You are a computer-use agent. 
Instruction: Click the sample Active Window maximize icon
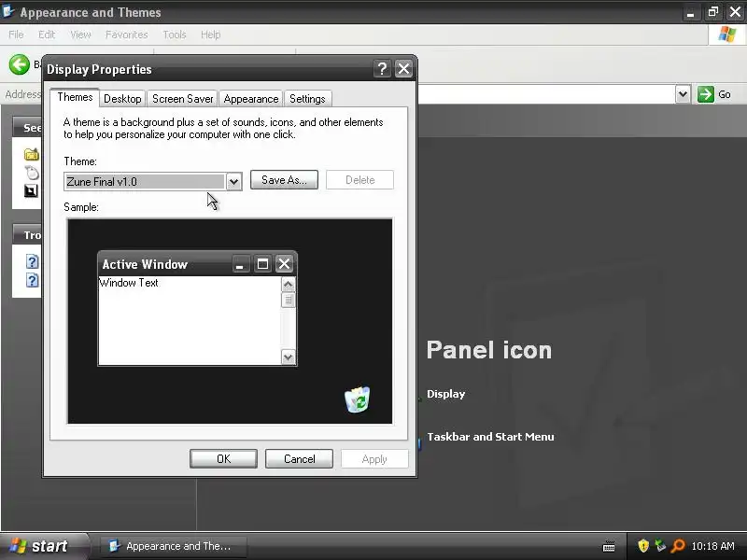pos(262,264)
